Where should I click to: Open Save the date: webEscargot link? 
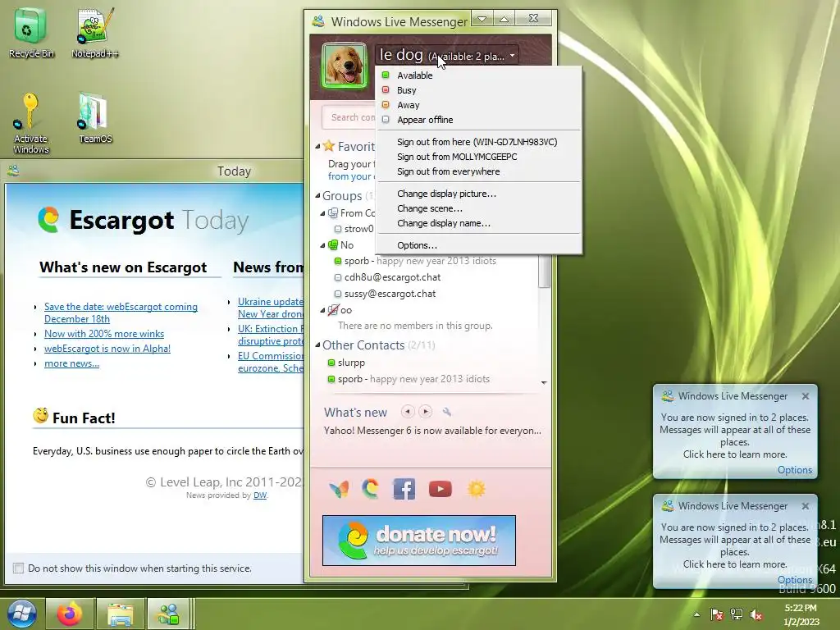click(x=121, y=313)
